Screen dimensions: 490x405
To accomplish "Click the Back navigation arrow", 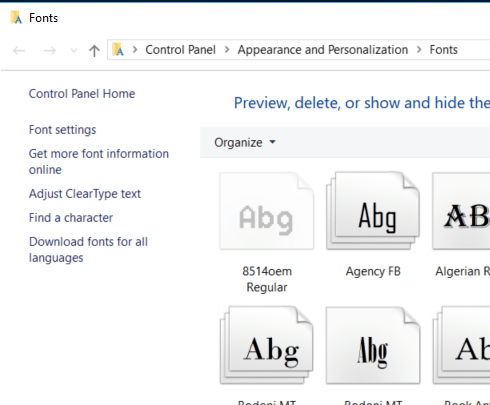I will [x=19, y=51].
